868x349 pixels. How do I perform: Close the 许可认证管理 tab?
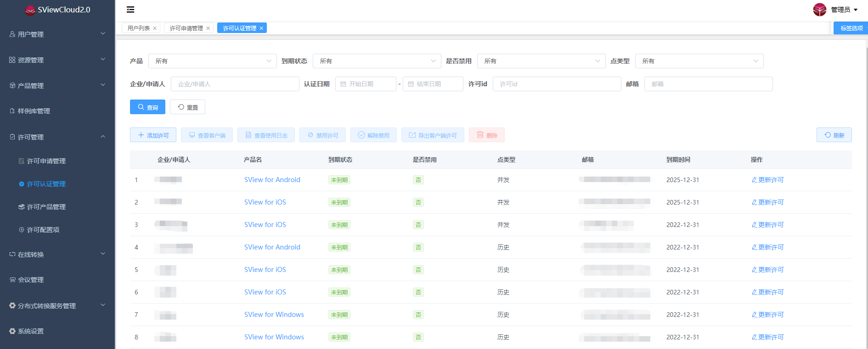click(261, 28)
